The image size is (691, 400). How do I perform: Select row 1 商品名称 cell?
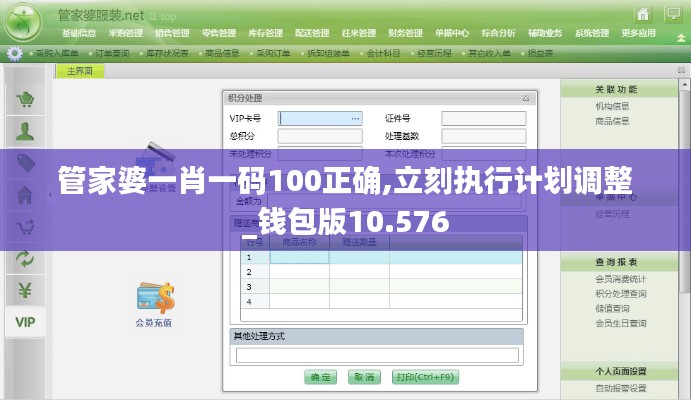[x=299, y=257]
